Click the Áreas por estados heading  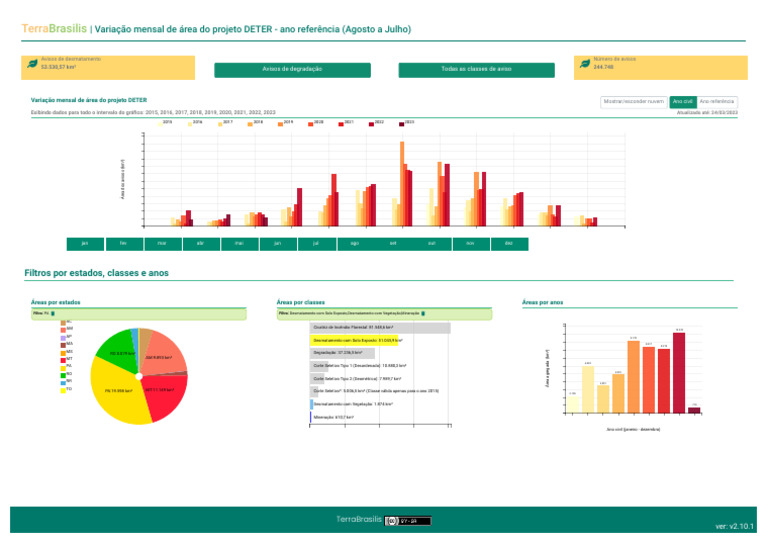pyautogui.click(x=55, y=303)
